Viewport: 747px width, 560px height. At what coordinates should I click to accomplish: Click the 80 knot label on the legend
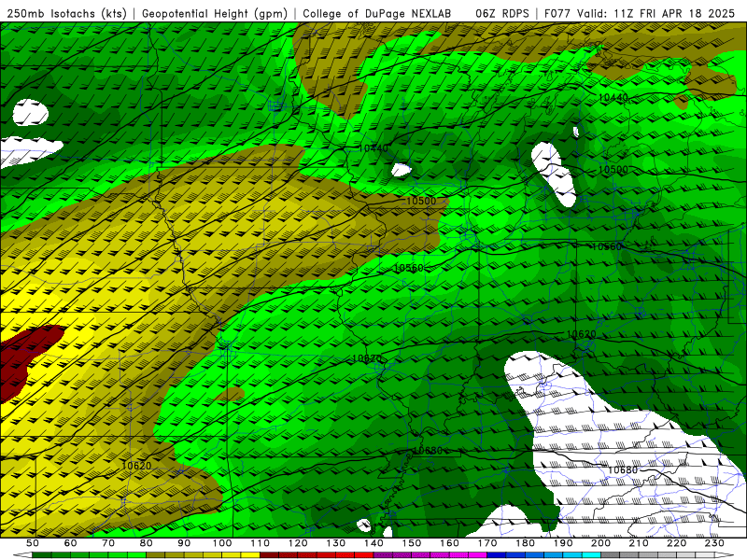(x=147, y=543)
